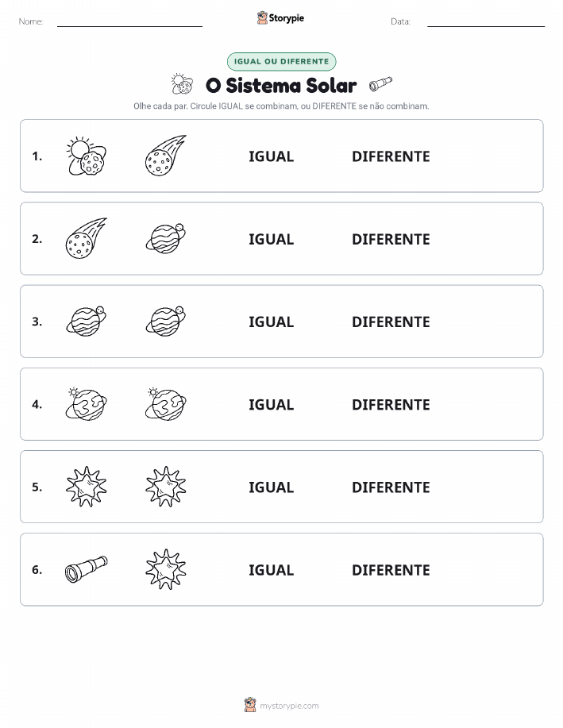Screen dimensions: 563x728
Task: Select the first star burst in row 5
Action: pyautogui.click(x=87, y=487)
